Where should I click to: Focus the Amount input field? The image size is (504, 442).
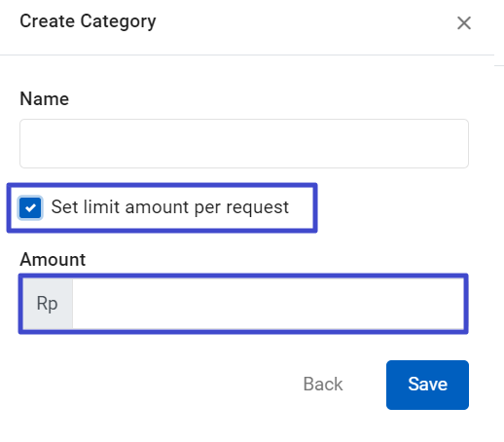269,304
